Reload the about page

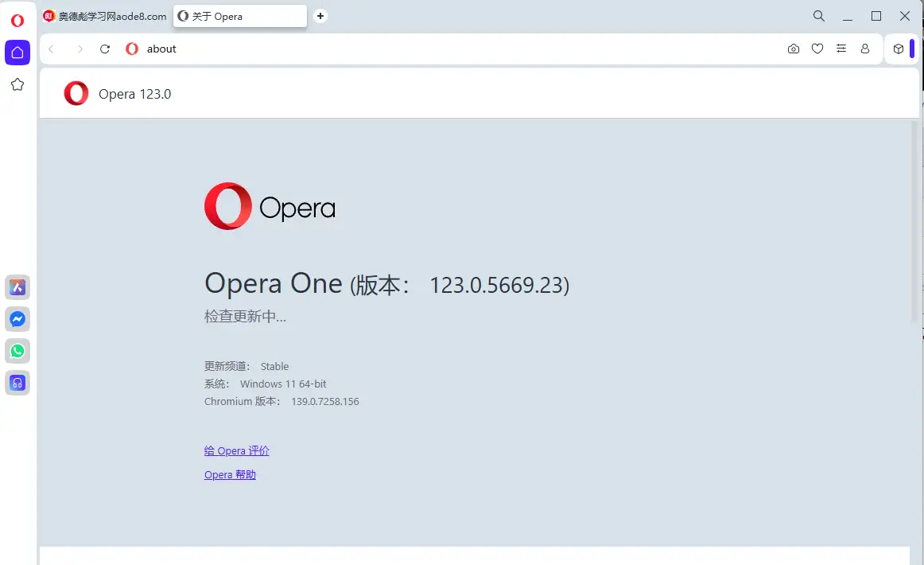(x=104, y=49)
